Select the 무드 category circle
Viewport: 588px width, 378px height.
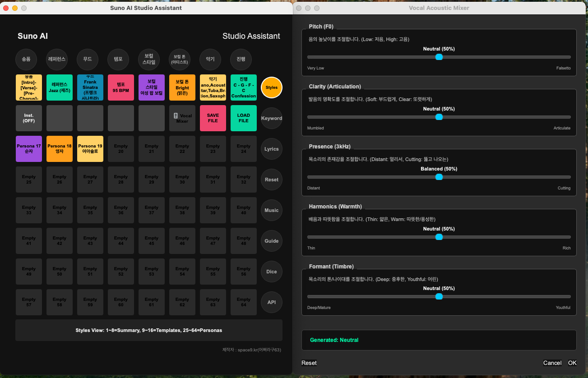88,59
